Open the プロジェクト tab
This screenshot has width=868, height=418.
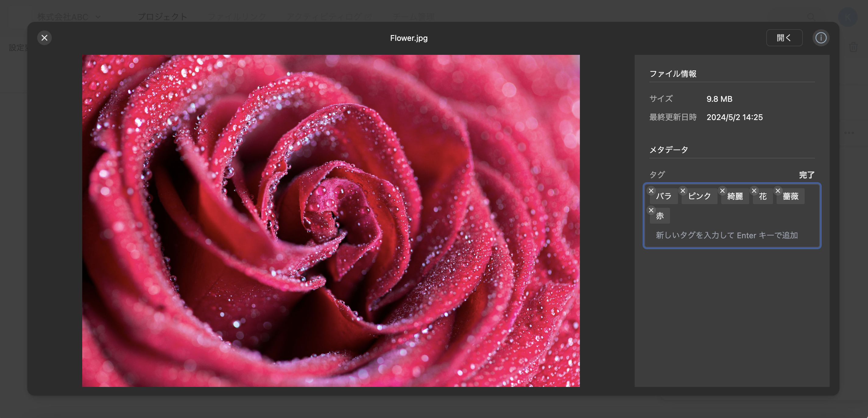point(162,16)
